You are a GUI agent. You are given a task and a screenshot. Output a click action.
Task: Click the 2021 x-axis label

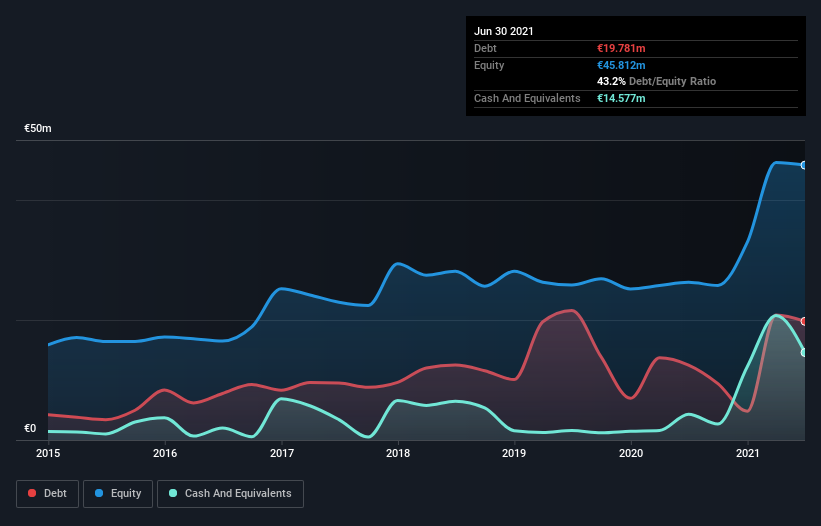pyautogui.click(x=748, y=453)
